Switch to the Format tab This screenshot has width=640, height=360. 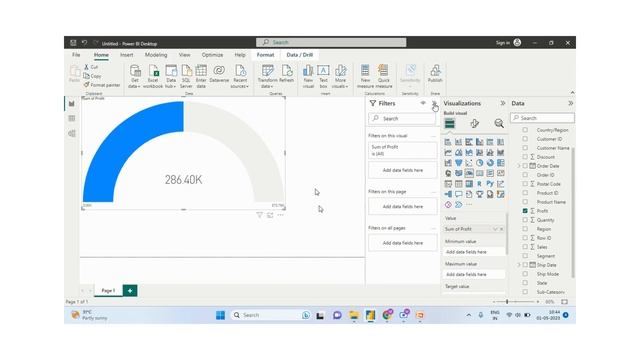click(265, 55)
